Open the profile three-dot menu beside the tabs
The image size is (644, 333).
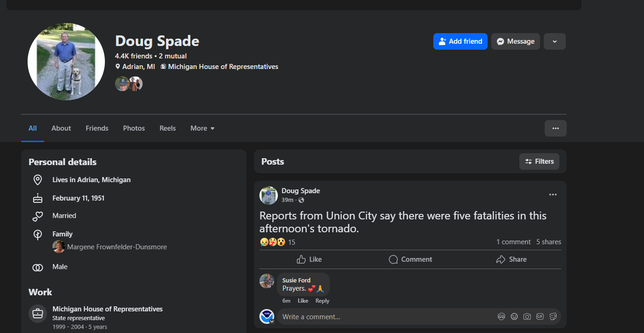pyautogui.click(x=555, y=128)
